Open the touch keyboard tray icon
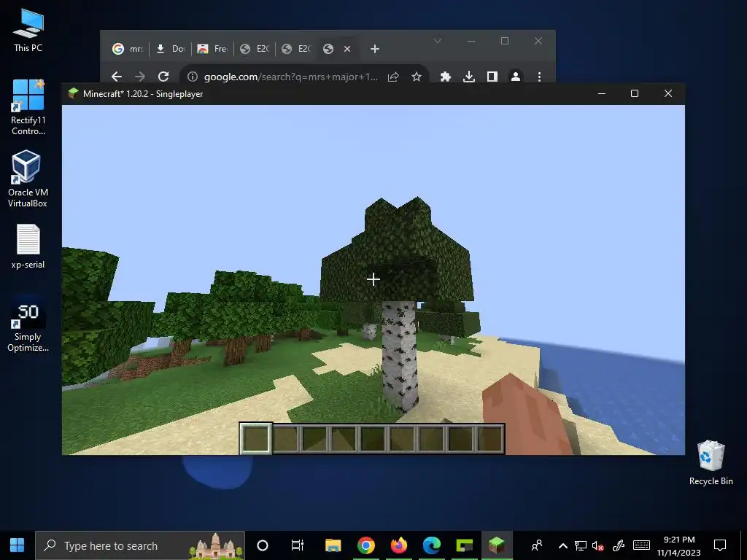Screen dimensions: 747x560 (641, 545)
